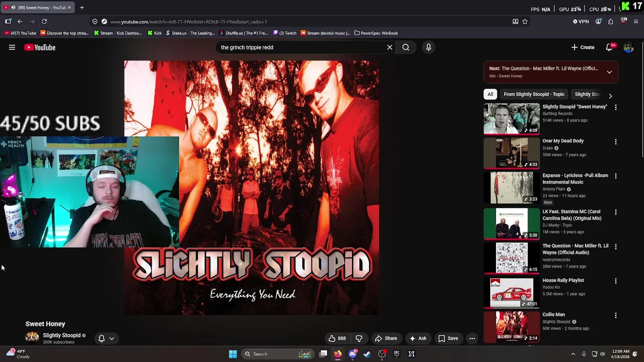Screen dimensions: 644x362
Task: Share the Sweet Honey video
Action: click(x=386, y=338)
